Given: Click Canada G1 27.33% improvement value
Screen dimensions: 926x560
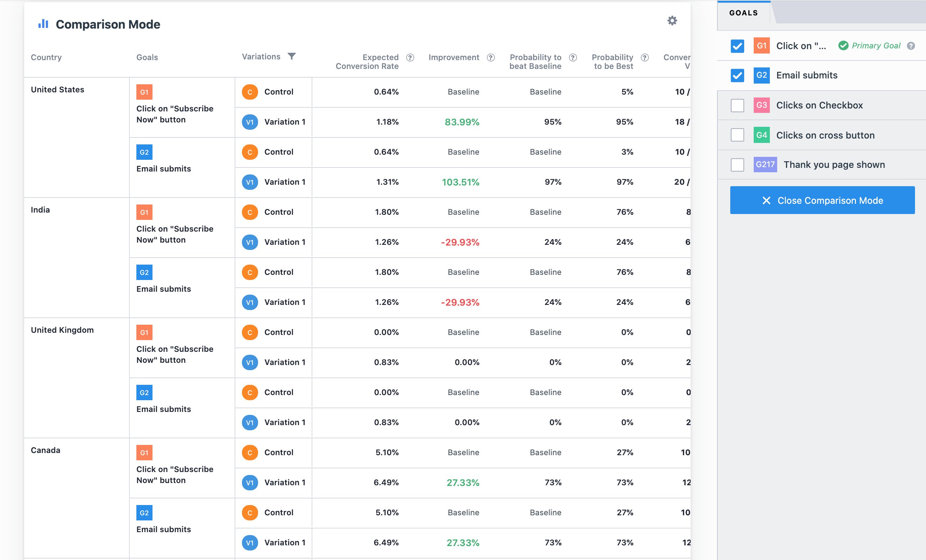Looking at the screenshot, I should [x=463, y=483].
